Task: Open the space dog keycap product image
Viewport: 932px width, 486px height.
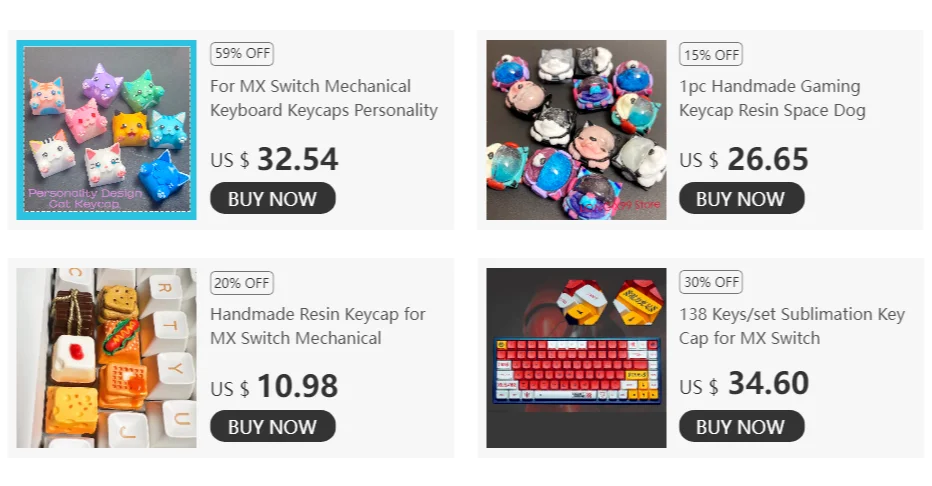Action: click(576, 130)
